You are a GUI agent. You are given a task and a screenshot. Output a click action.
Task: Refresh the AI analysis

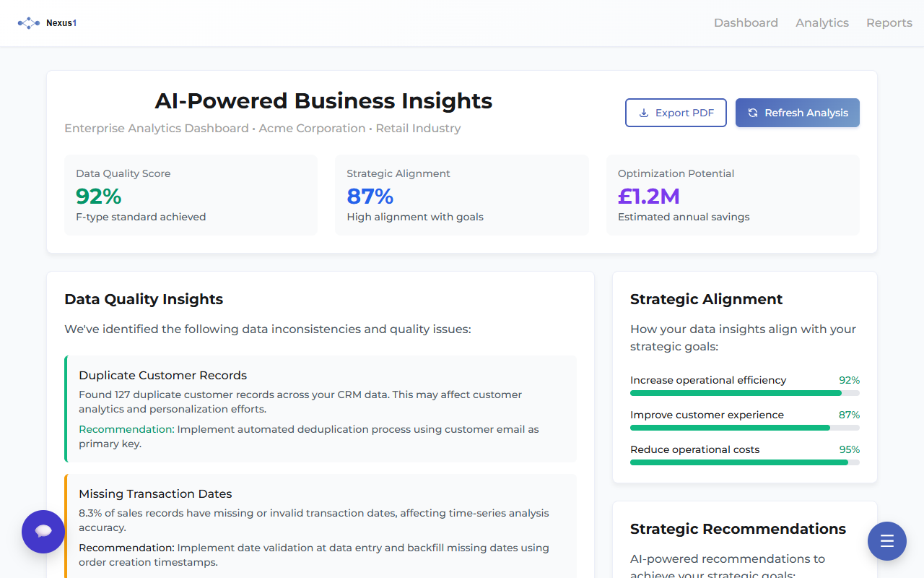pyautogui.click(x=797, y=113)
